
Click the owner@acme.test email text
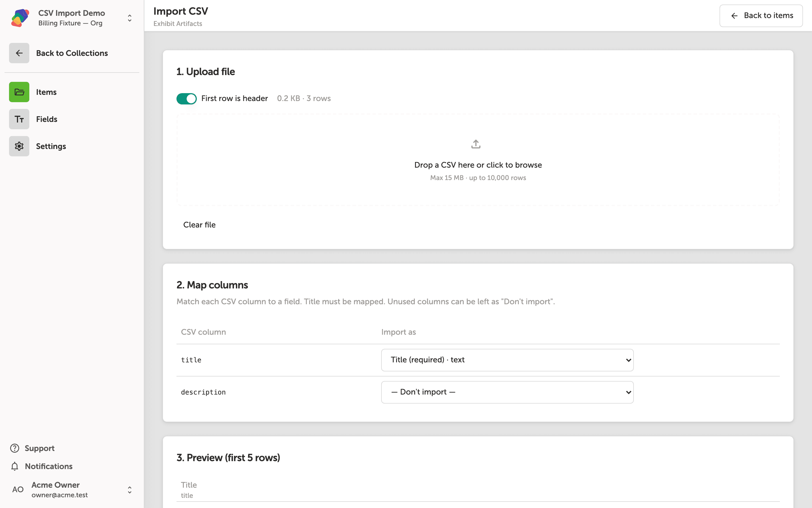59,495
